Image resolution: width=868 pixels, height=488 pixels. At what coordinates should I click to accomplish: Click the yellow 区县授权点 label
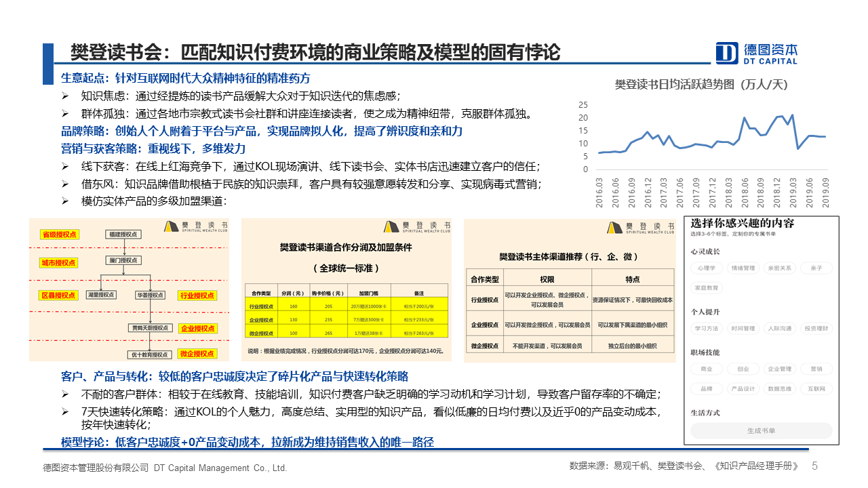pyautogui.click(x=60, y=295)
